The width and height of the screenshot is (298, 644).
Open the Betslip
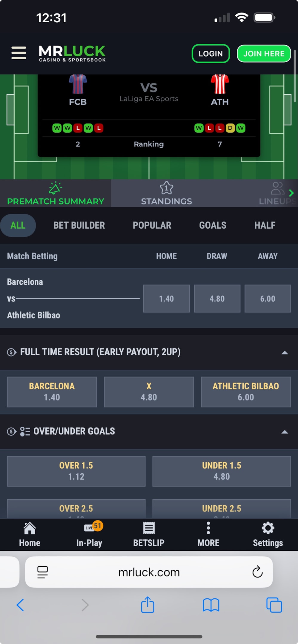pos(149,534)
